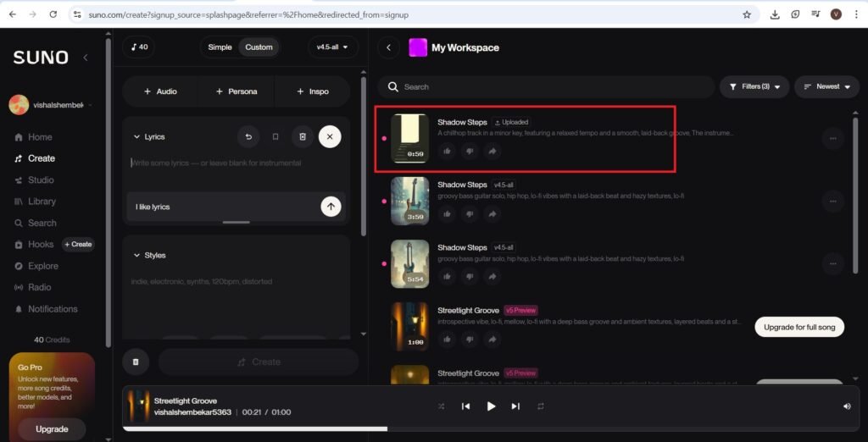Open the Filters (3) dropdown
The width and height of the screenshot is (868, 442).
(x=754, y=87)
